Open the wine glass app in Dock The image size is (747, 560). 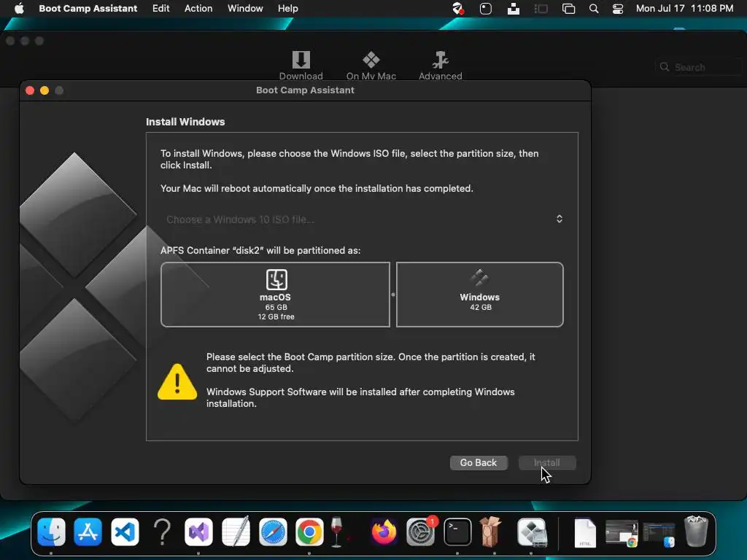click(337, 532)
